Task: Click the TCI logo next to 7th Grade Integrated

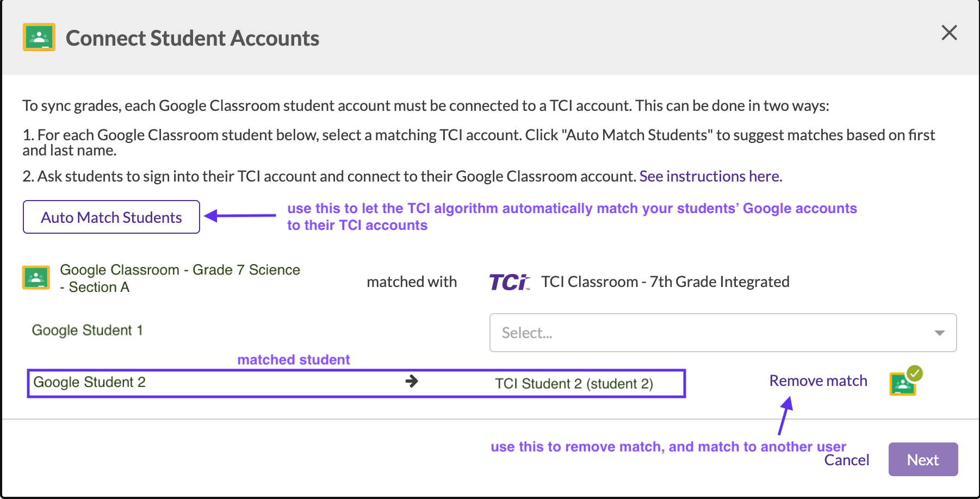Action: point(508,281)
